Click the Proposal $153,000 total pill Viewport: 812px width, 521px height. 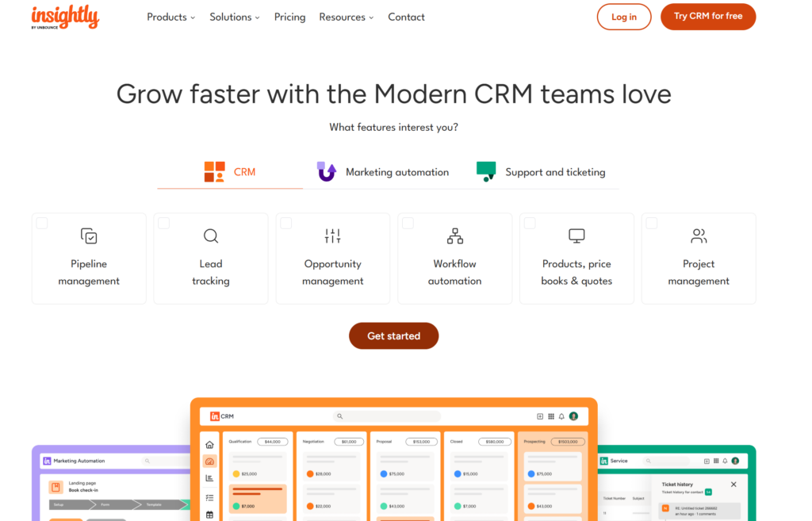(x=421, y=442)
